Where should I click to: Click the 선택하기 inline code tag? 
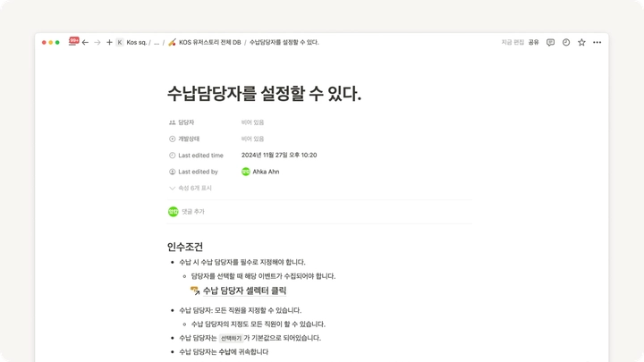pos(232,338)
